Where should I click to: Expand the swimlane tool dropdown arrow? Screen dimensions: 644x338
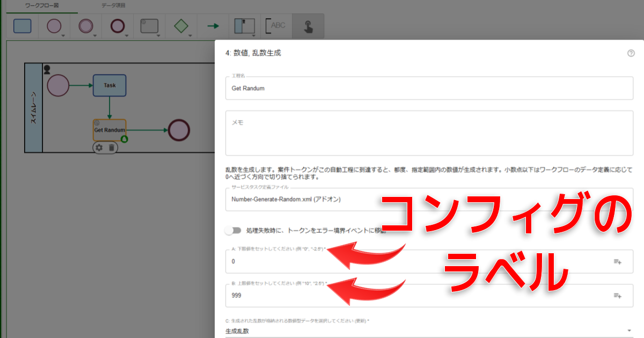[254, 36]
